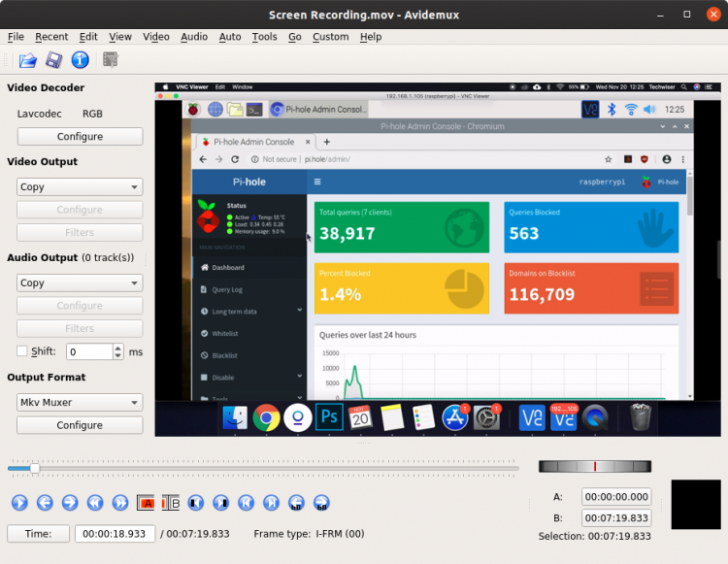This screenshot has width=728, height=564.
Task: Click Filters under Audio Output
Action: coord(80,329)
